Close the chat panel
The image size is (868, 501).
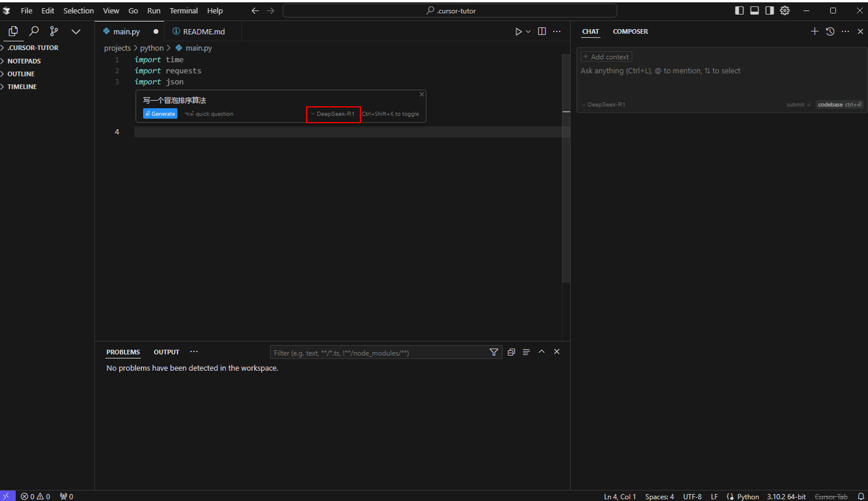click(860, 32)
